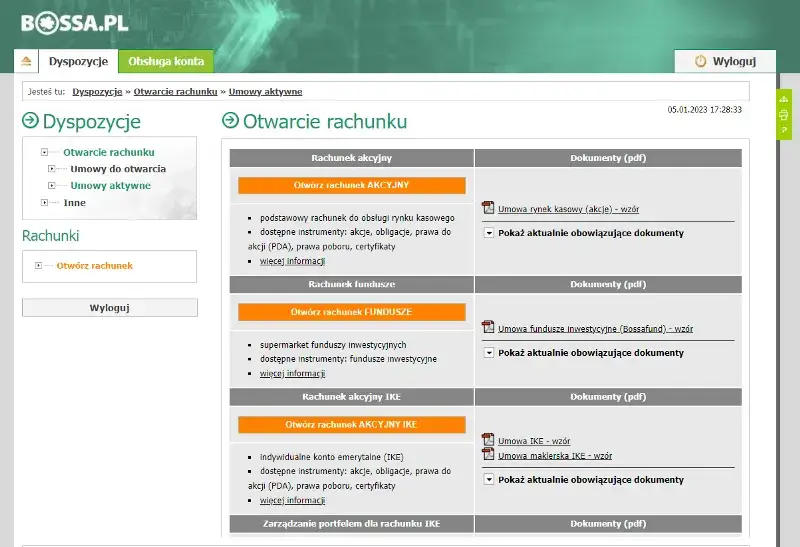The width and height of the screenshot is (800, 547).
Task: Open PDF icon for Umowa fundusze inwestycyjne
Action: tap(488, 327)
